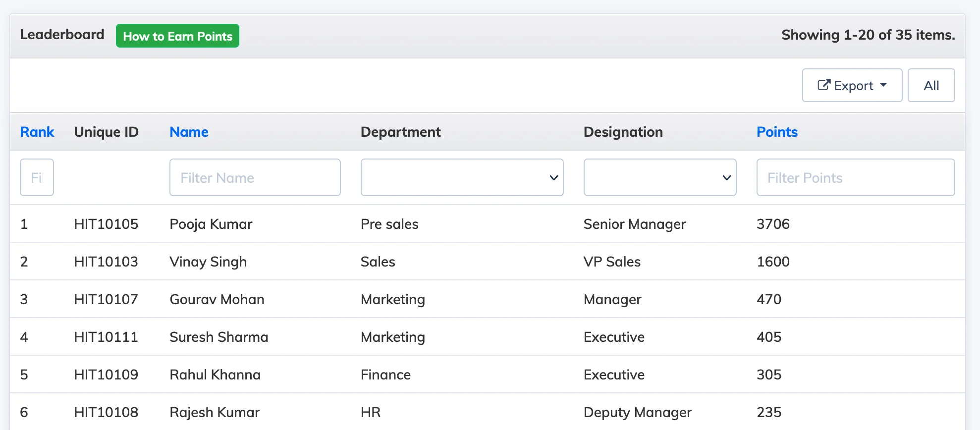Image resolution: width=980 pixels, height=430 pixels.
Task: Select the Gourav Mohan name cell
Action: tap(217, 299)
